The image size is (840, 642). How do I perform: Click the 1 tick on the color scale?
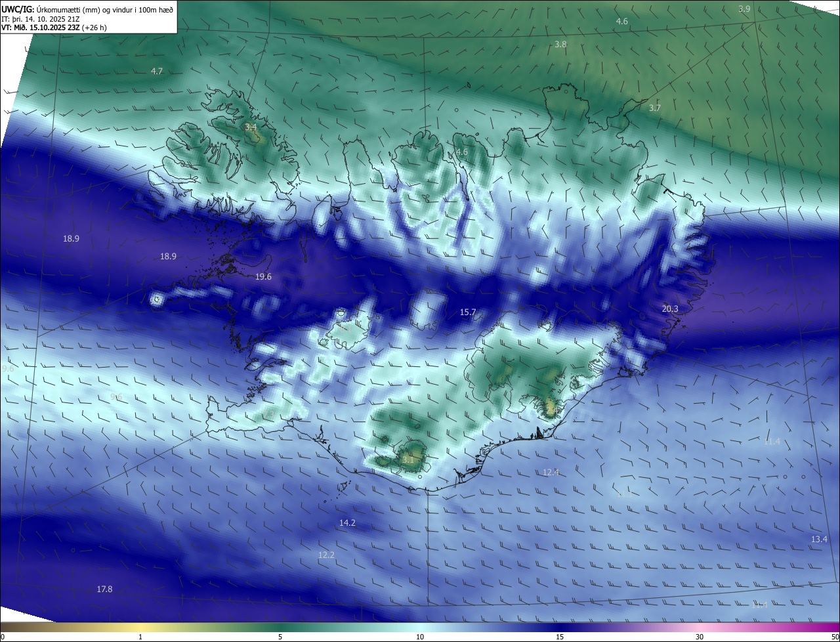point(140,637)
